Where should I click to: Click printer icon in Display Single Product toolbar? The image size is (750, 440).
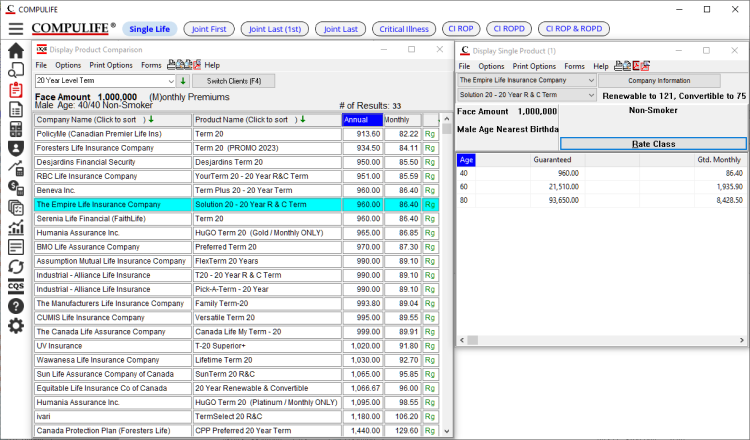618,66
